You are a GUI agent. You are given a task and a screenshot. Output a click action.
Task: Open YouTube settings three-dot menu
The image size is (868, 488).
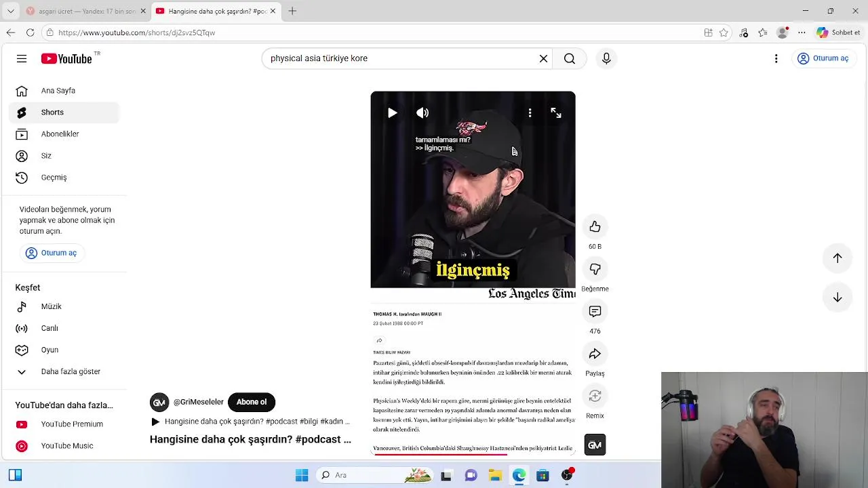coord(776,58)
